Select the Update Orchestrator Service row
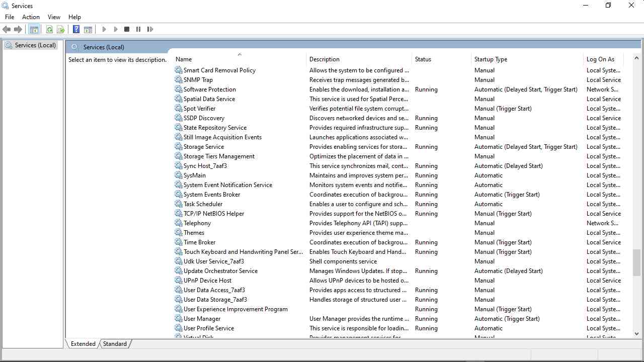The image size is (644, 362). point(220,271)
